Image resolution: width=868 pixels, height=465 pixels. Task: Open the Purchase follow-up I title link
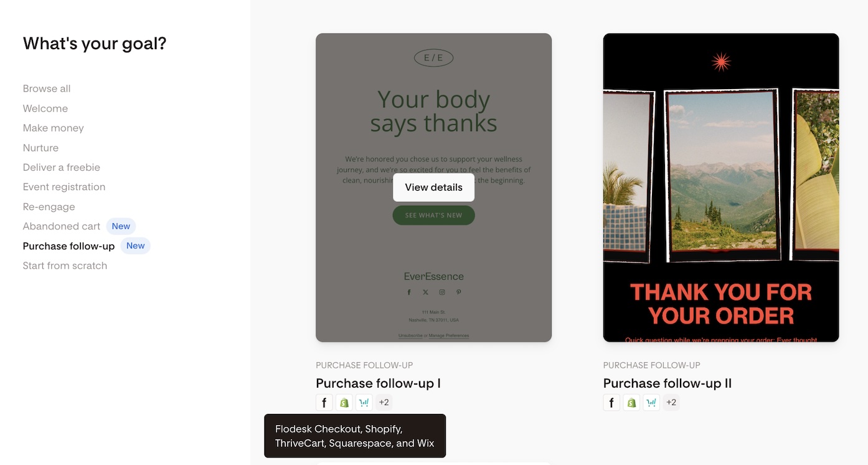378,383
